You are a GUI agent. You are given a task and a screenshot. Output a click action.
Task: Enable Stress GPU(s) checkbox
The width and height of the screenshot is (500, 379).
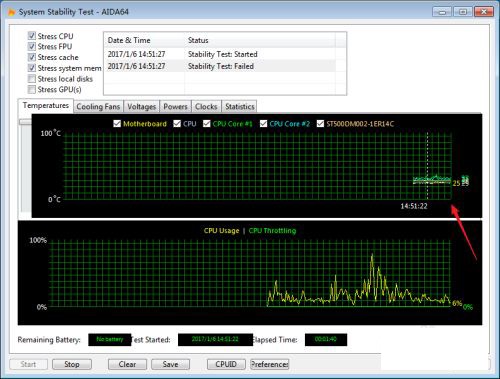[32, 89]
